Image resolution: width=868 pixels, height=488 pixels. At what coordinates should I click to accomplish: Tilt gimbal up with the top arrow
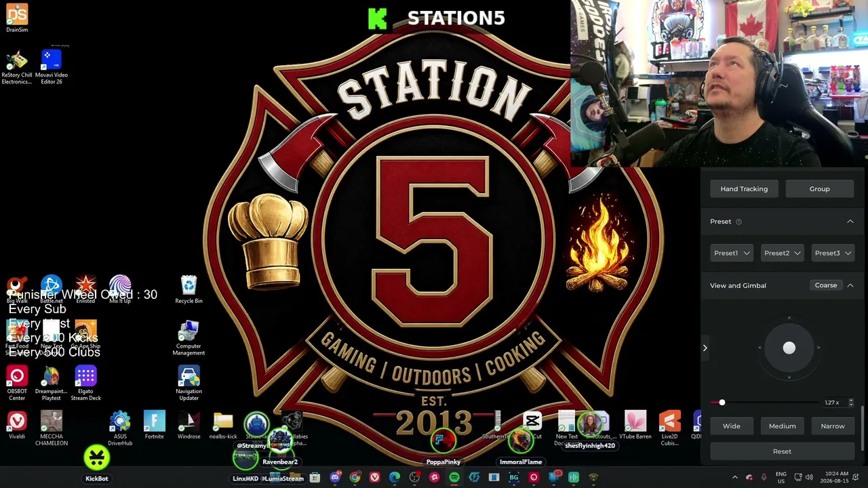coord(789,318)
